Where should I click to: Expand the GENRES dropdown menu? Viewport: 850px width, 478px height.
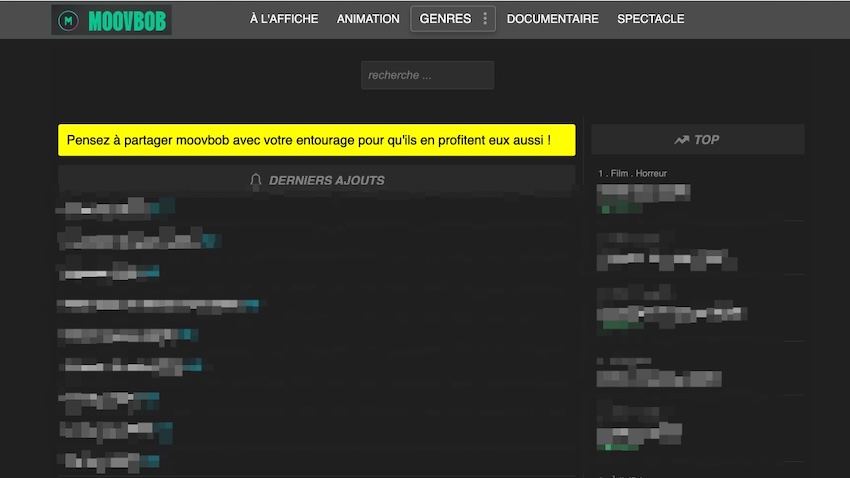[445, 19]
